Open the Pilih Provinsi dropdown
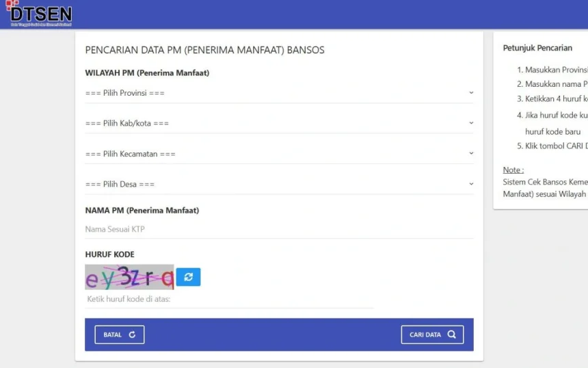 (x=279, y=92)
